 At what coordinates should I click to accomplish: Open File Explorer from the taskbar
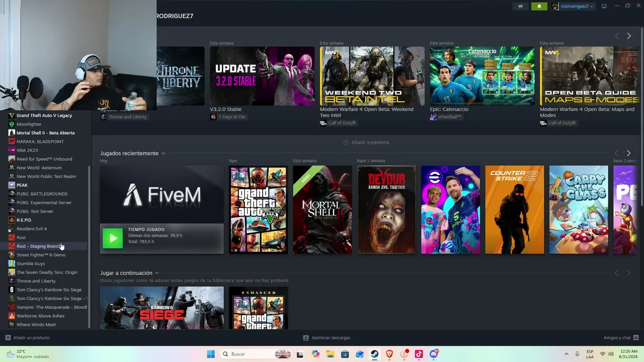[x=330, y=354]
